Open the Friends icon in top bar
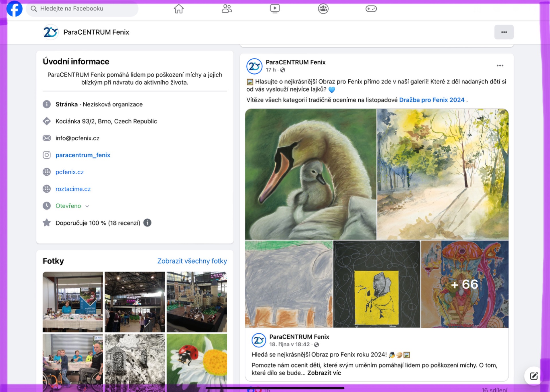This screenshot has height=392, width=550. point(227,9)
